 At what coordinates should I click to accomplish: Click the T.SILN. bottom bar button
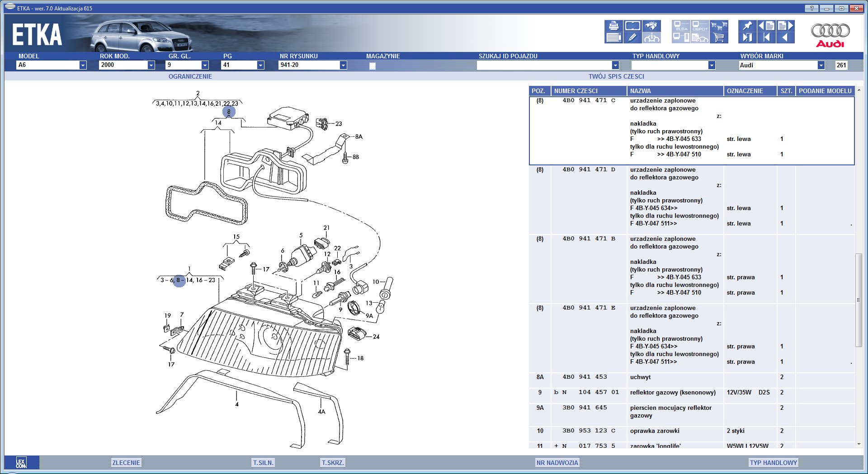[263, 463]
